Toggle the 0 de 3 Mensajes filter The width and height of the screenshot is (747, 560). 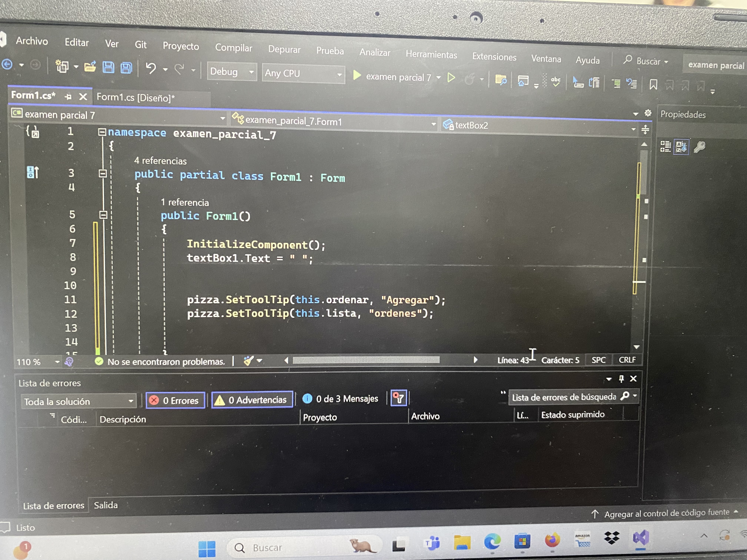click(340, 399)
